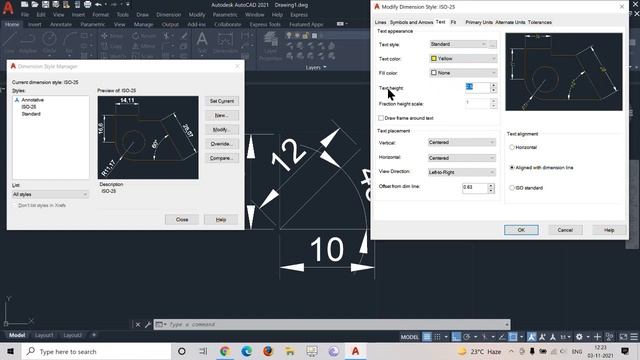Open the Fill color dropdown showing None
The image size is (640, 360).
tap(463, 73)
